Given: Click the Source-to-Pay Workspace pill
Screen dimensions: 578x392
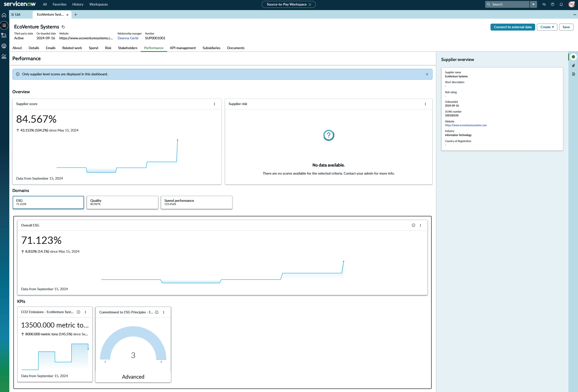Looking at the screenshot, I should tap(288, 4).
